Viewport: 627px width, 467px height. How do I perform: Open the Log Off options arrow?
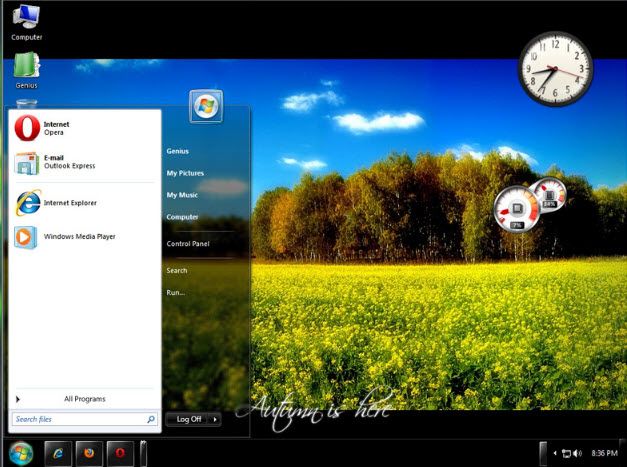(x=215, y=419)
